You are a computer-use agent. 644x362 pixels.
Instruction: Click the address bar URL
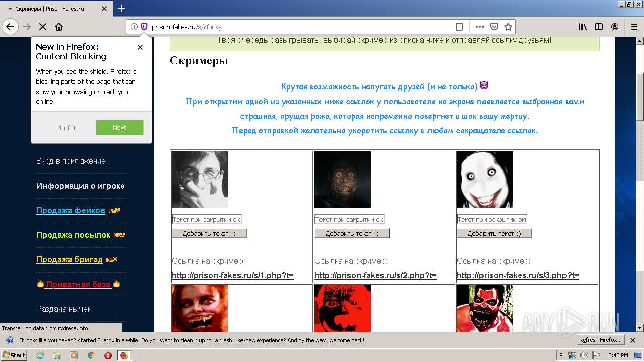point(187,27)
